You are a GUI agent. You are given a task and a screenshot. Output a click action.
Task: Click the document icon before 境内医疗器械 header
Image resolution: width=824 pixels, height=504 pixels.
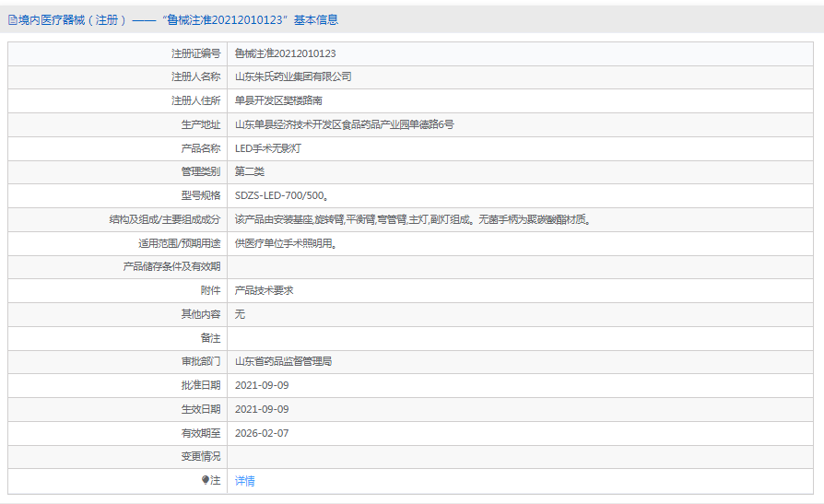tap(13, 20)
